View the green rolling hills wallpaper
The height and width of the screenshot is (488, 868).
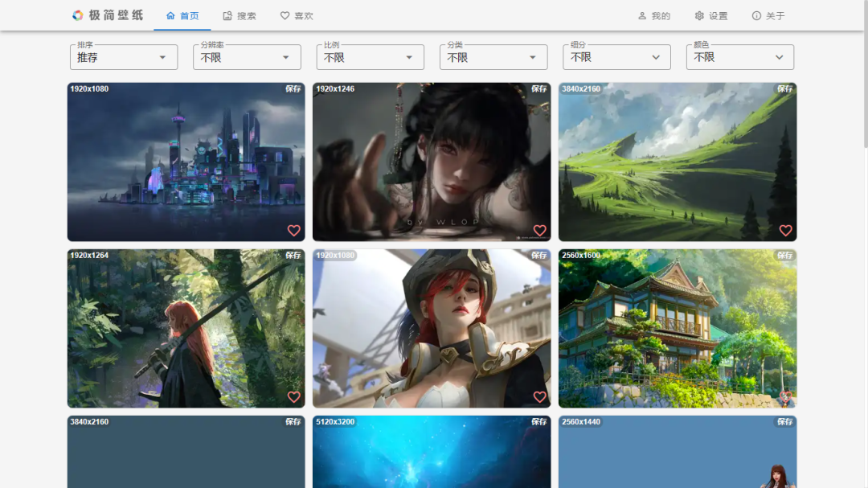678,162
